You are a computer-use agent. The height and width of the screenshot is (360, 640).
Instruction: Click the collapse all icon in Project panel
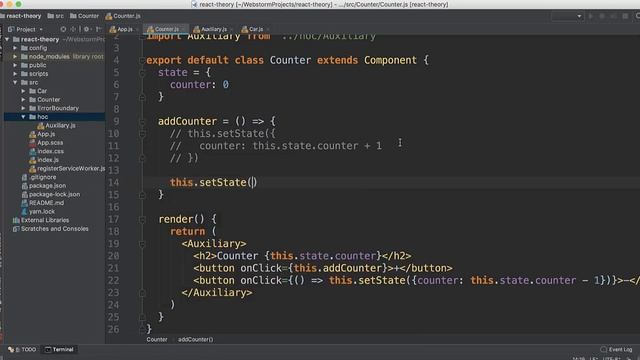(x=73, y=29)
